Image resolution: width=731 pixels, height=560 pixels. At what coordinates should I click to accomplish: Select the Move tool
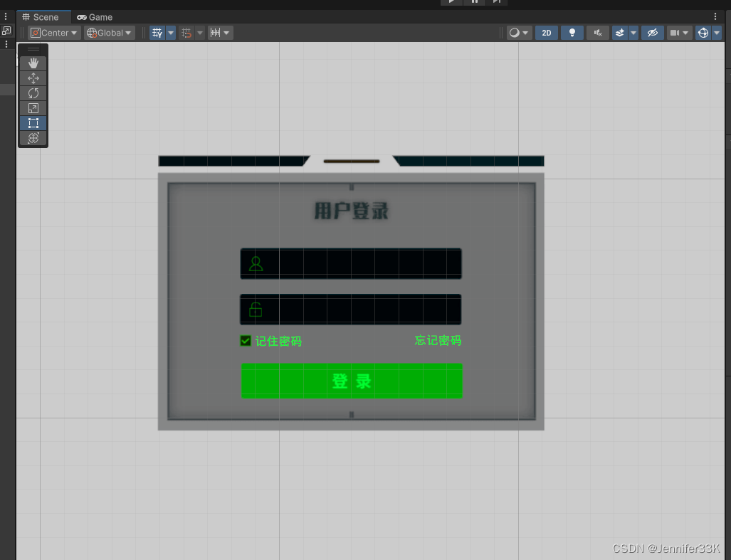[x=33, y=78]
